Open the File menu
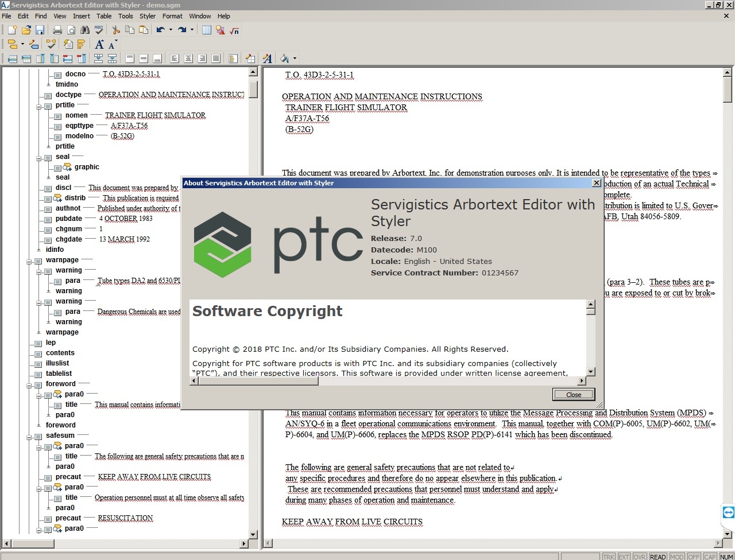This screenshot has width=735, height=560. tap(6, 16)
